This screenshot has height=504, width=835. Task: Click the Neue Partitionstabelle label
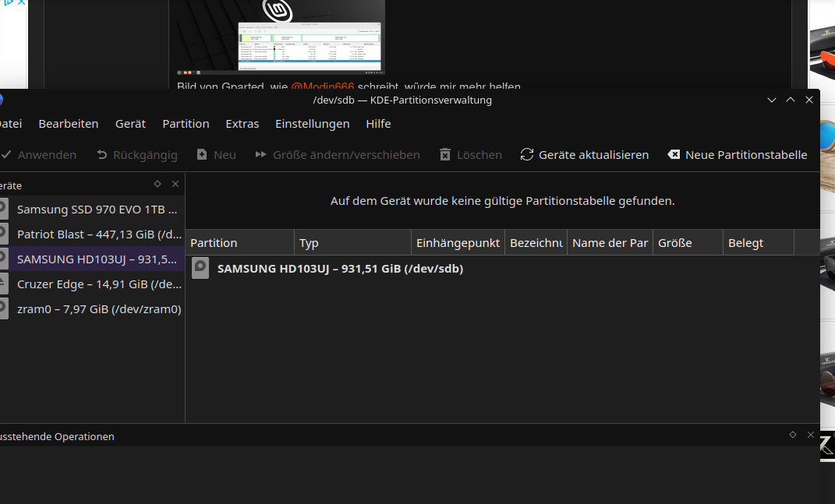746,155
